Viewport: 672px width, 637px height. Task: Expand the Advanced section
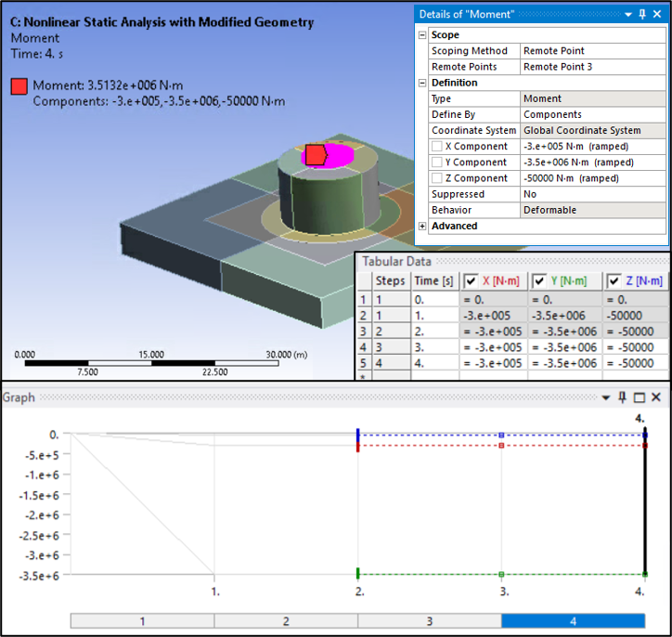coord(422,226)
